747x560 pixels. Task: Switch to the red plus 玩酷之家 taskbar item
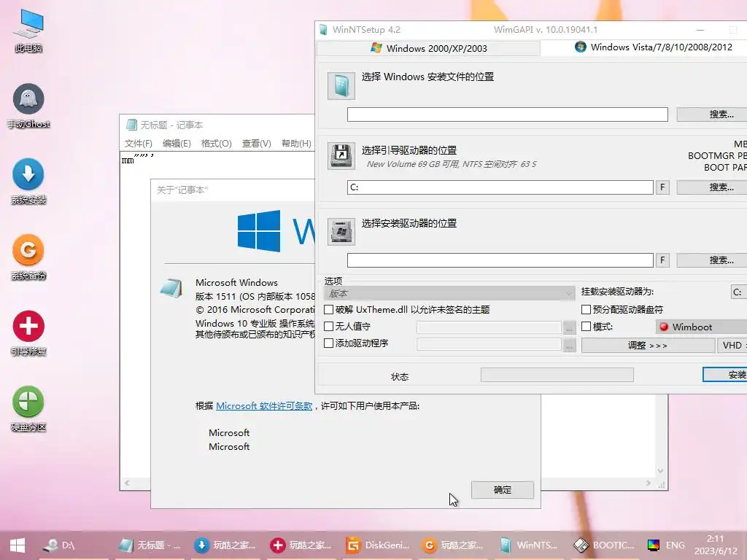301,545
